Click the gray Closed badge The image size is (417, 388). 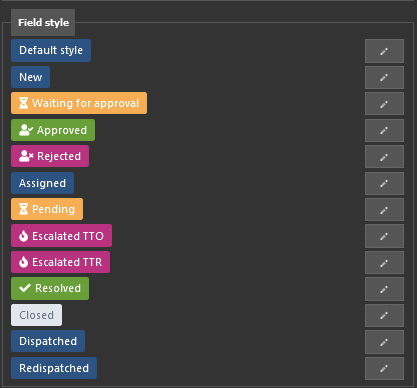[x=36, y=315]
